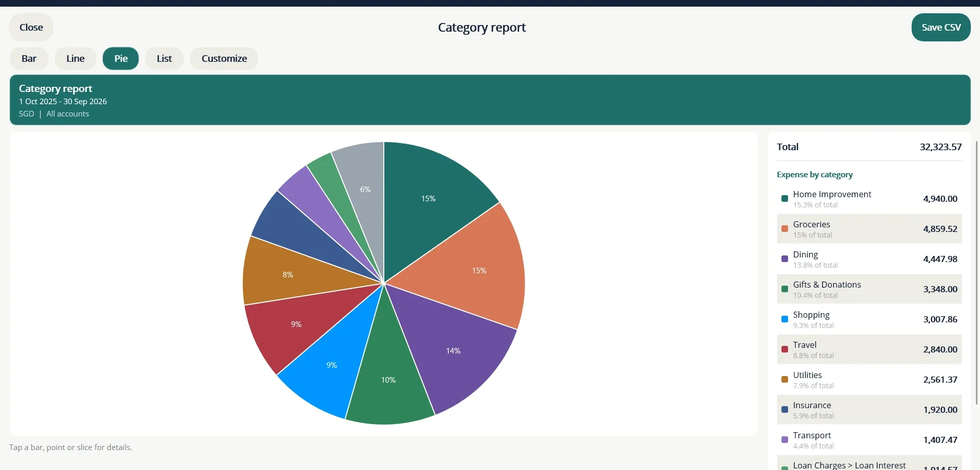Save report as CSV
Viewport: 980px width, 470px height.
tap(941, 28)
